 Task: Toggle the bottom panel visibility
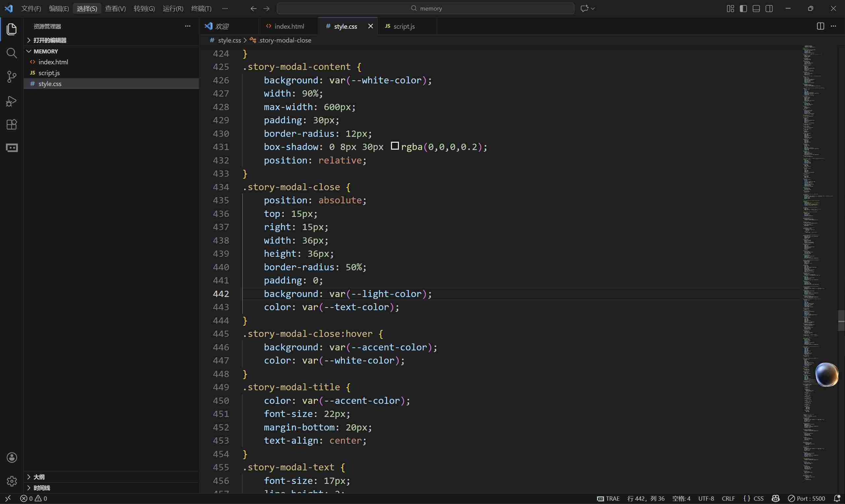point(756,9)
